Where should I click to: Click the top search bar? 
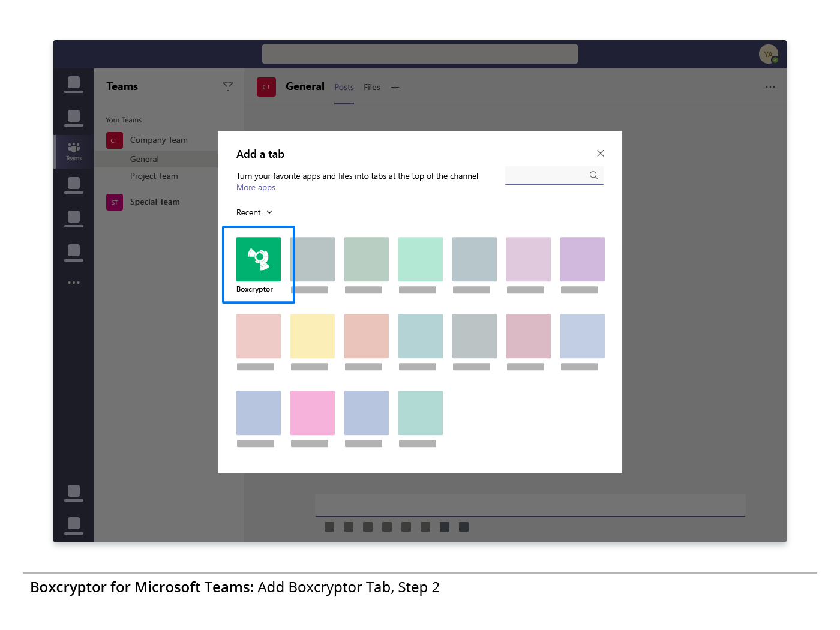tap(420, 54)
